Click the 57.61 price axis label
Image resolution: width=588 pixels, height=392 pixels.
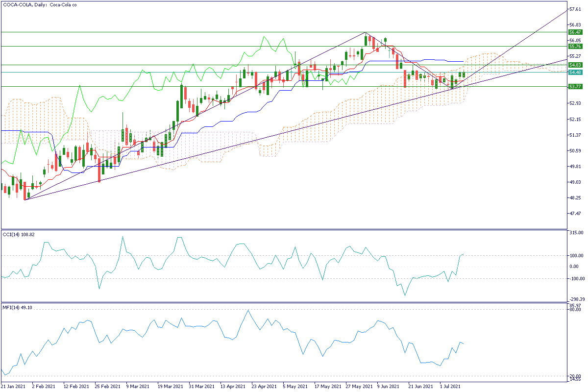(x=575, y=9)
